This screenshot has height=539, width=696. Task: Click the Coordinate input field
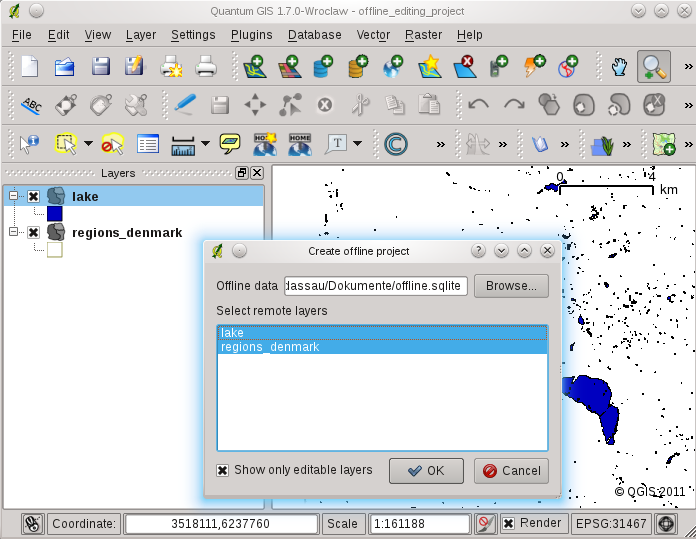[221, 524]
